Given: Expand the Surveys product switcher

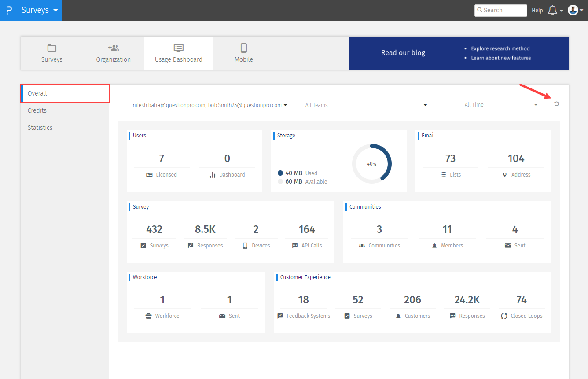Looking at the screenshot, I should pyautogui.click(x=40, y=10).
